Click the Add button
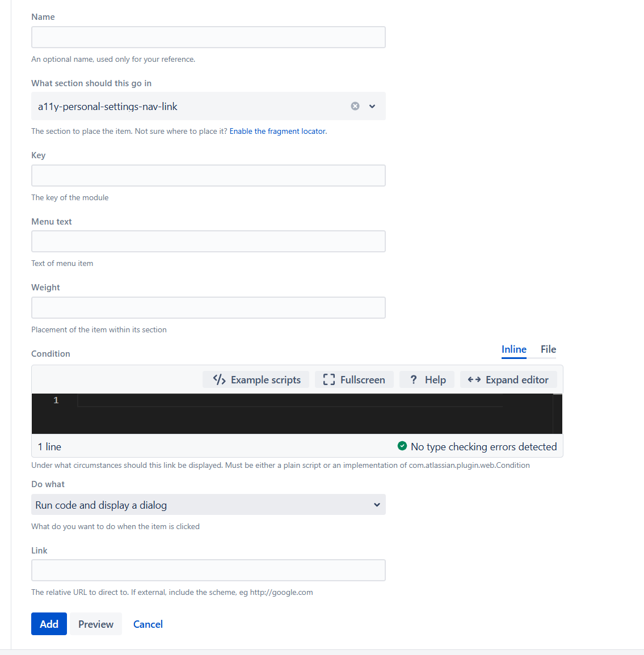644x655 pixels. coord(49,624)
